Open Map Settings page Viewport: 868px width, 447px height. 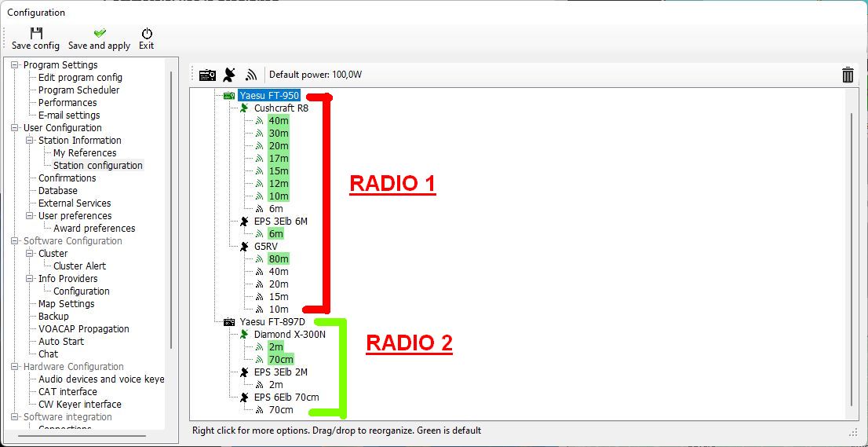(x=67, y=303)
